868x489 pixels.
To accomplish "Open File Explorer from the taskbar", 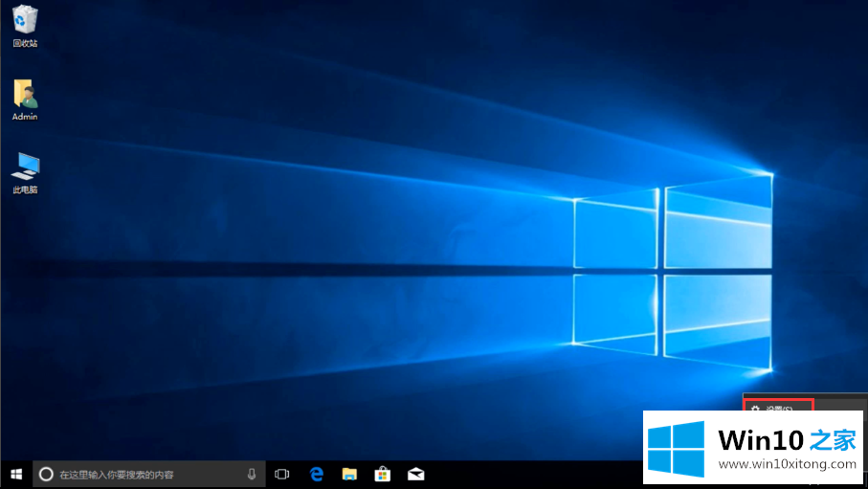I will (349, 475).
